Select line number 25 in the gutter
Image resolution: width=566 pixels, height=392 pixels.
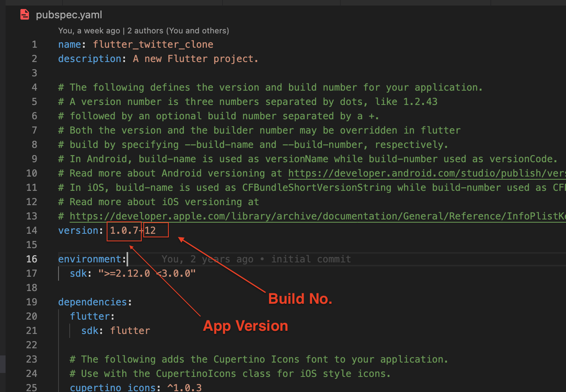31,387
